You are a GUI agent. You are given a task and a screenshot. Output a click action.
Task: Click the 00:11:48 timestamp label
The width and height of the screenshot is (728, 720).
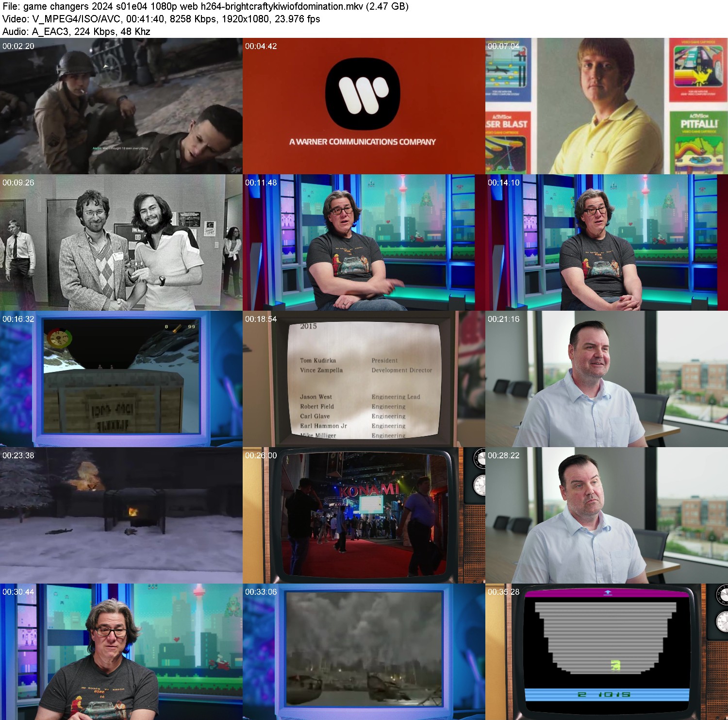[261, 183]
